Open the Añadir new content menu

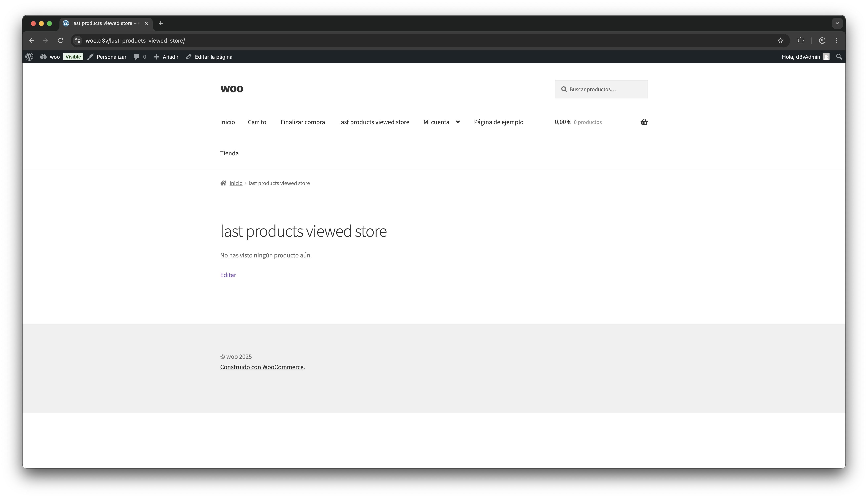[166, 57]
